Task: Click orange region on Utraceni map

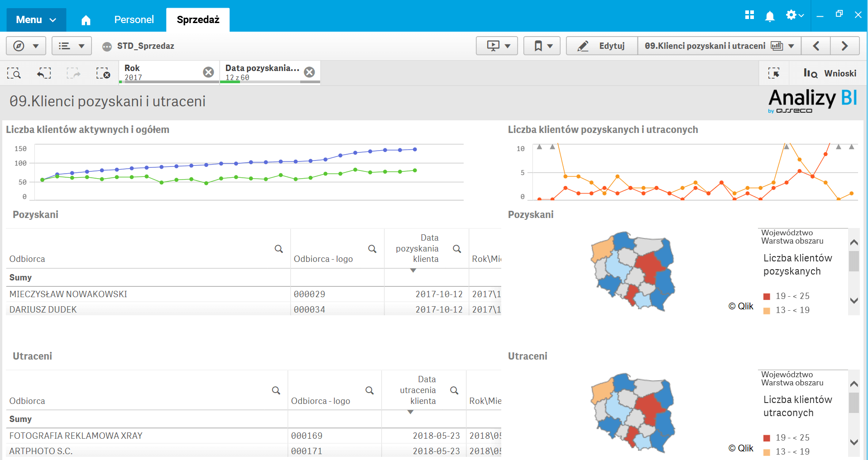Action: pyautogui.click(x=602, y=392)
